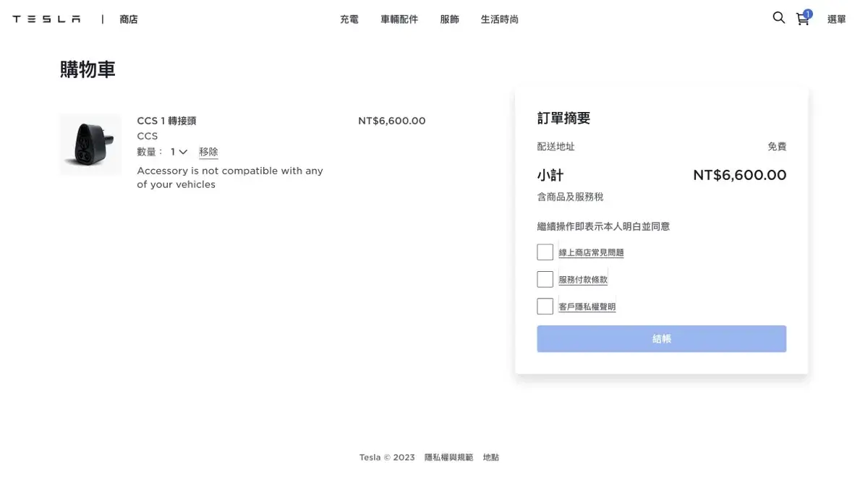Open the 線上商店常見問題 link
This screenshot has height=488, width=868.
coord(591,253)
